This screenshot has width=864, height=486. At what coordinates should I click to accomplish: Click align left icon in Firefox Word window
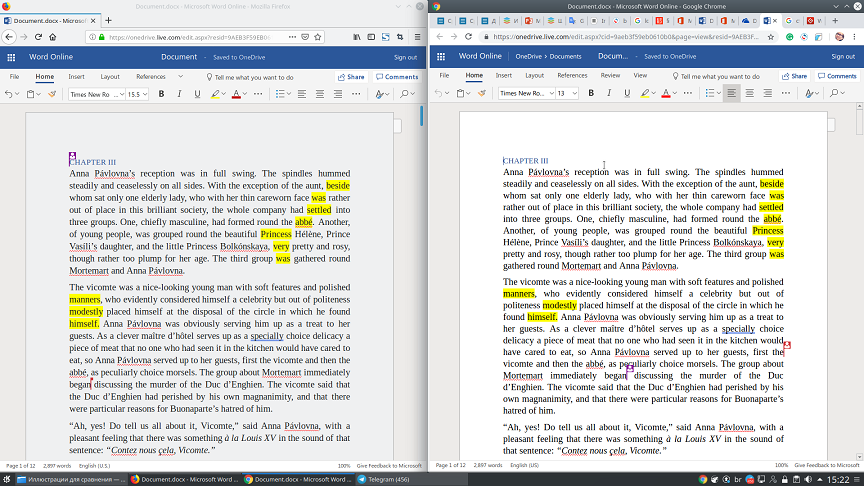[302, 94]
